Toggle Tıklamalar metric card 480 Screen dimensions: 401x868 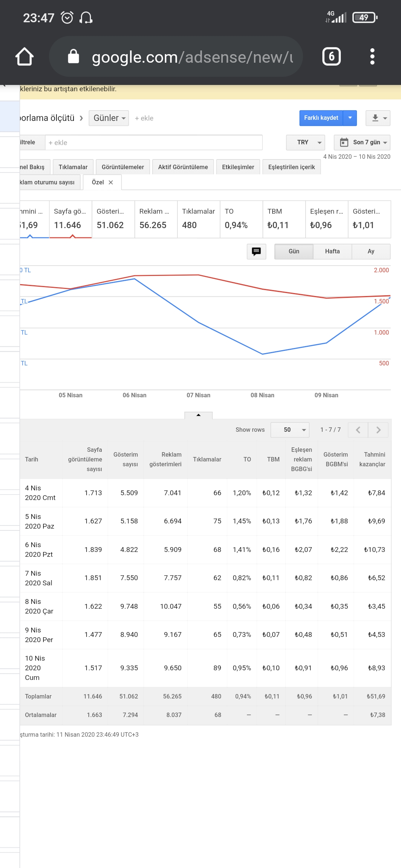pyautogui.click(x=199, y=219)
